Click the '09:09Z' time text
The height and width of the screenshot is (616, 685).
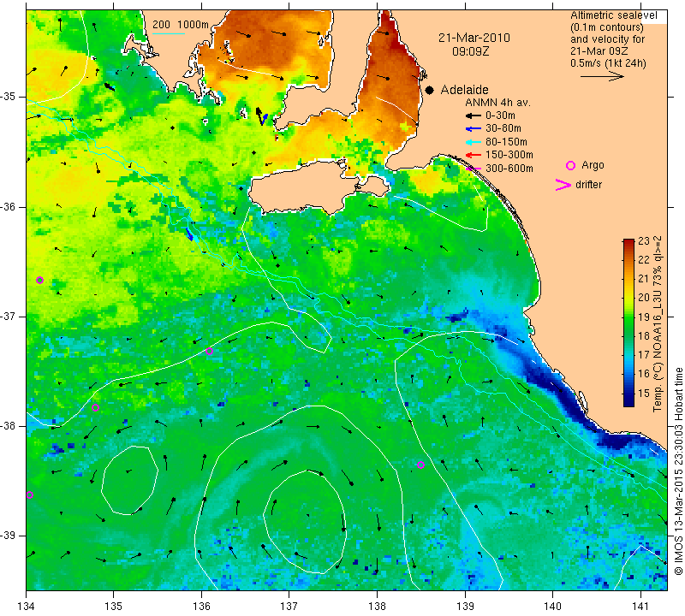point(470,51)
